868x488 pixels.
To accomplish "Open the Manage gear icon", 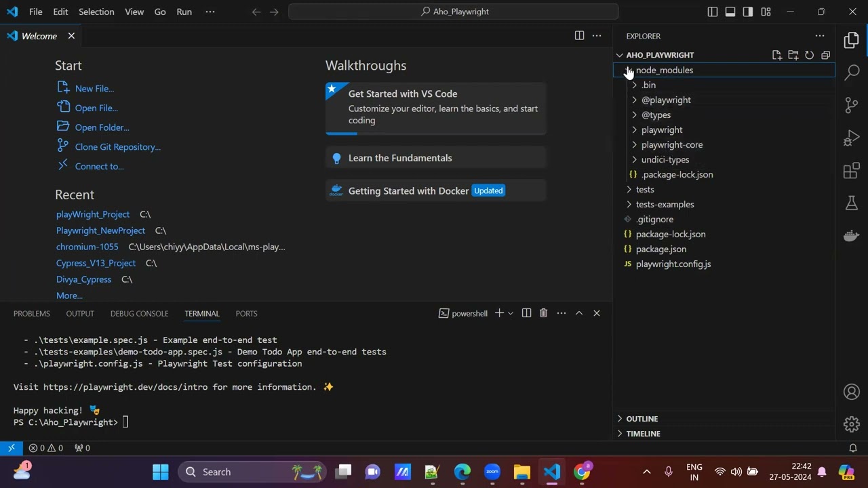I will [x=852, y=424].
